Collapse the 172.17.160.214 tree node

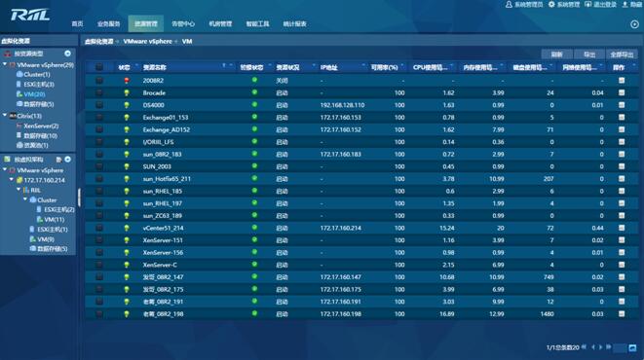[12, 180]
